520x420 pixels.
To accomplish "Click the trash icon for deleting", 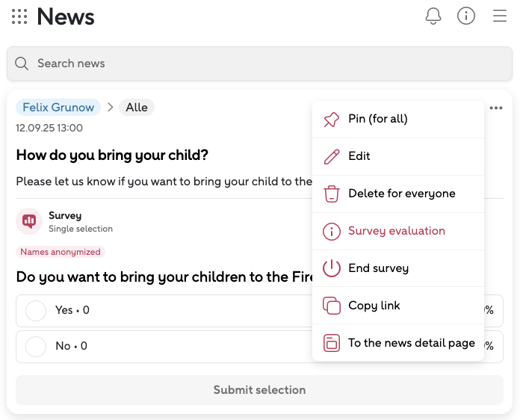I will pos(331,194).
